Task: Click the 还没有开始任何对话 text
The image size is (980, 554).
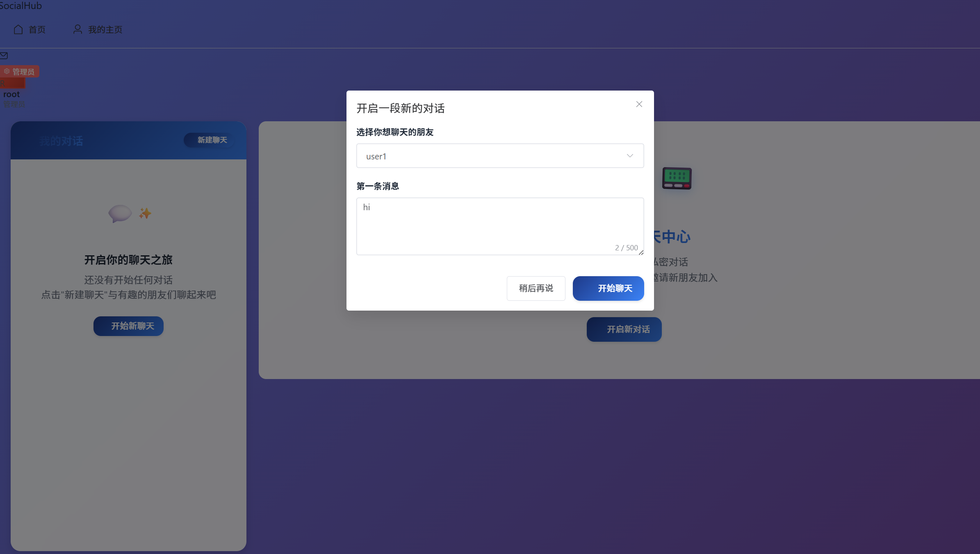Action: 128,280
